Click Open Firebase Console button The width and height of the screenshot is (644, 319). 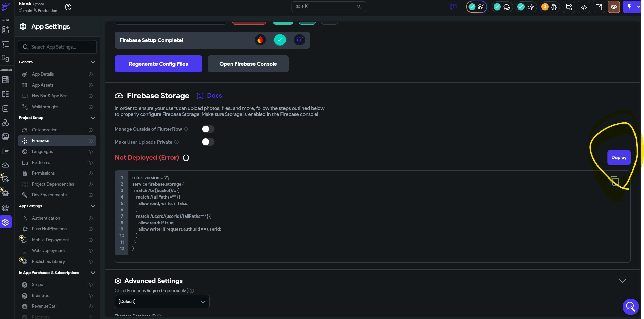[x=248, y=64]
